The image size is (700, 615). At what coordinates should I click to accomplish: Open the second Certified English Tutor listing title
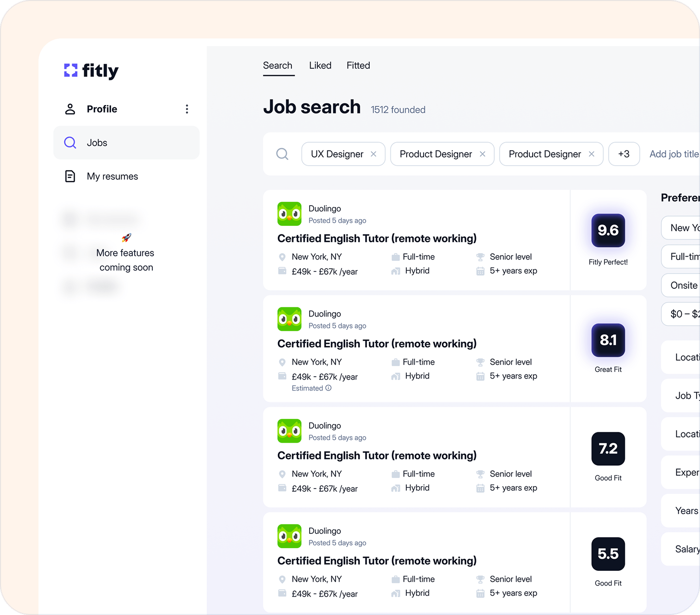[377, 344]
